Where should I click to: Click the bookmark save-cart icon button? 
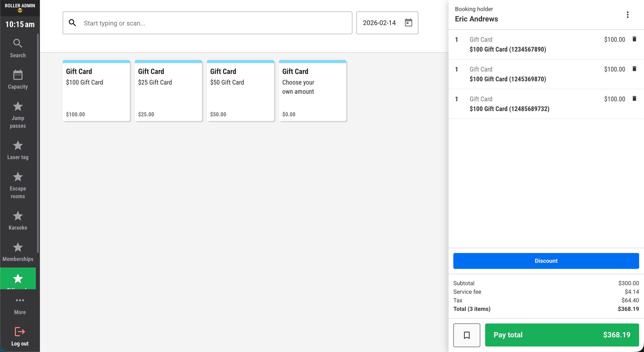tap(466, 335)
